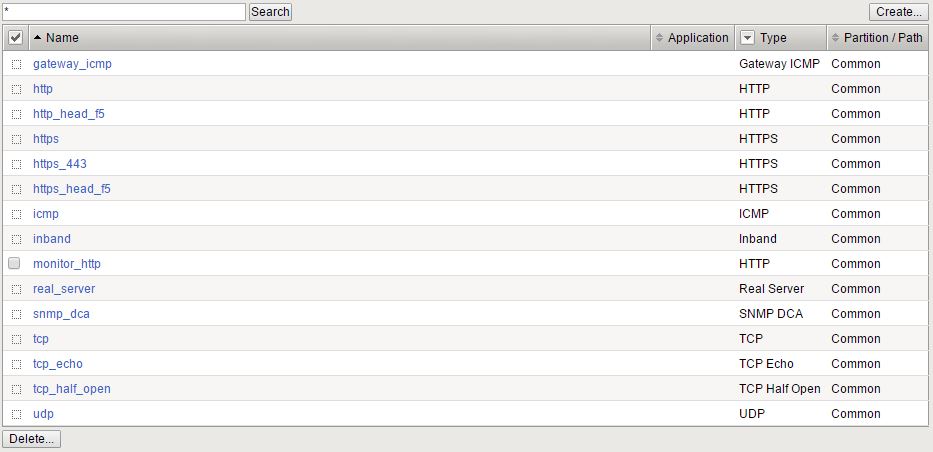Click the Partition / Path sort icon

coord(835,38)
